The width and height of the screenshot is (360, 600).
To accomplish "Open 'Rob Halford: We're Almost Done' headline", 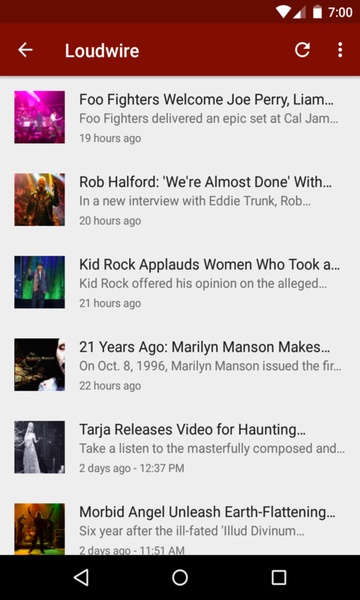I will click(205, 182).
